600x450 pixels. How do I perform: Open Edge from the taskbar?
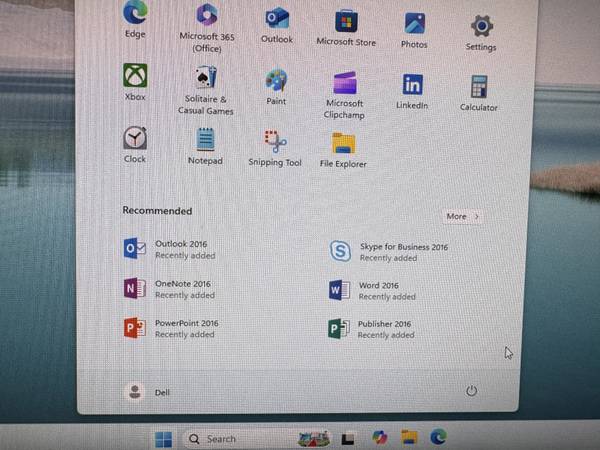point(438,436)
